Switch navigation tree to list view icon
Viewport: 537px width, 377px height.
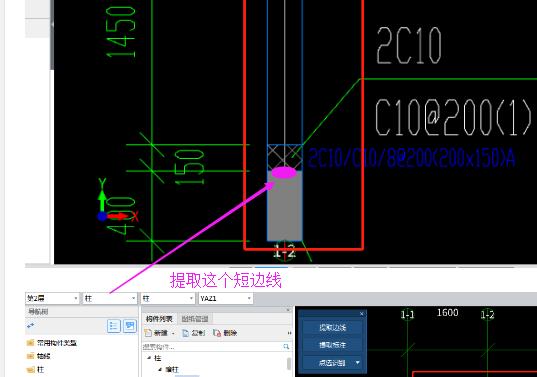pos(114,326)
